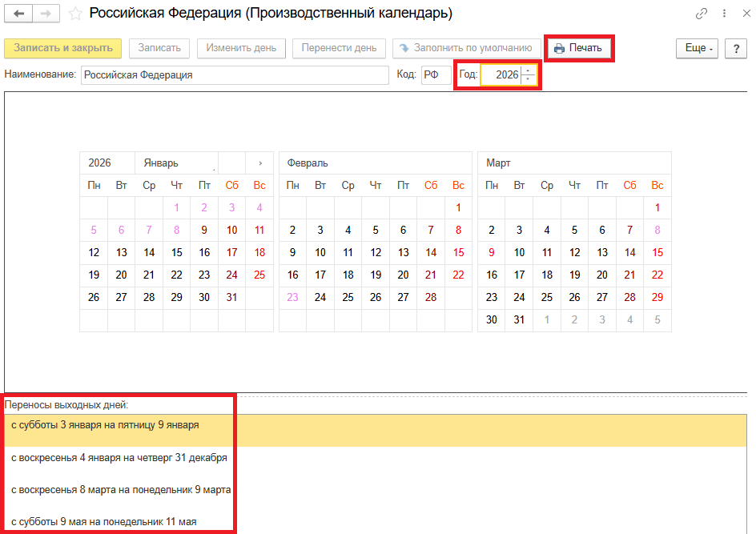Click the Записать button

[159, 48]
